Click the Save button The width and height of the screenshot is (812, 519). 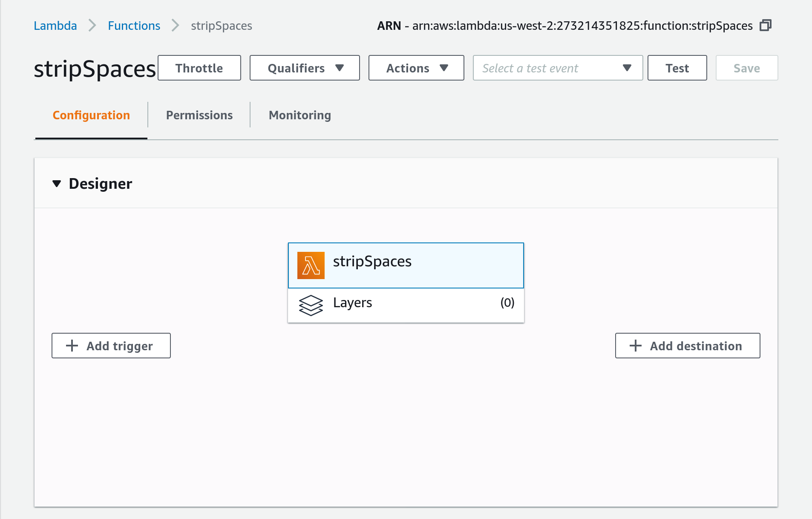tap(746, 68)
